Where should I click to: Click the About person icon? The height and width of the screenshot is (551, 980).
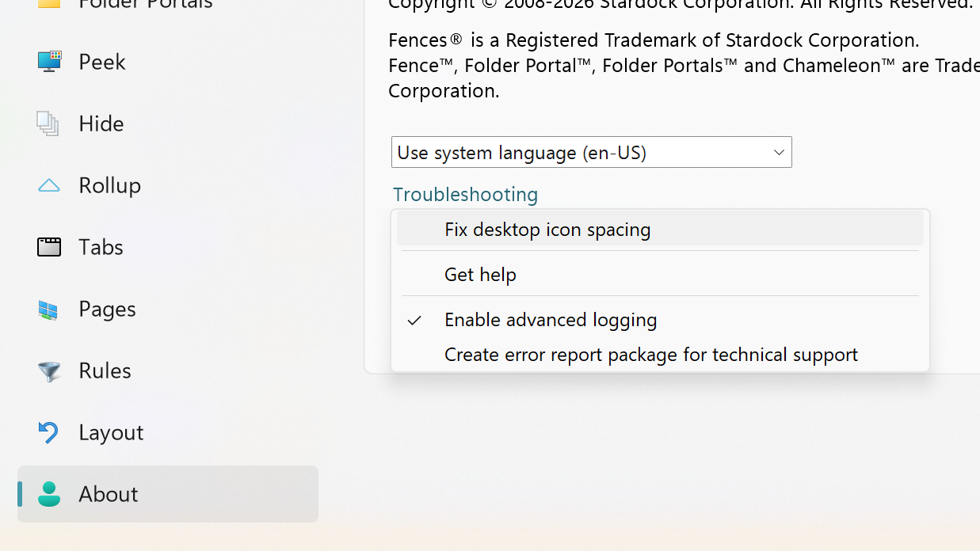click(x=49, y=494)
